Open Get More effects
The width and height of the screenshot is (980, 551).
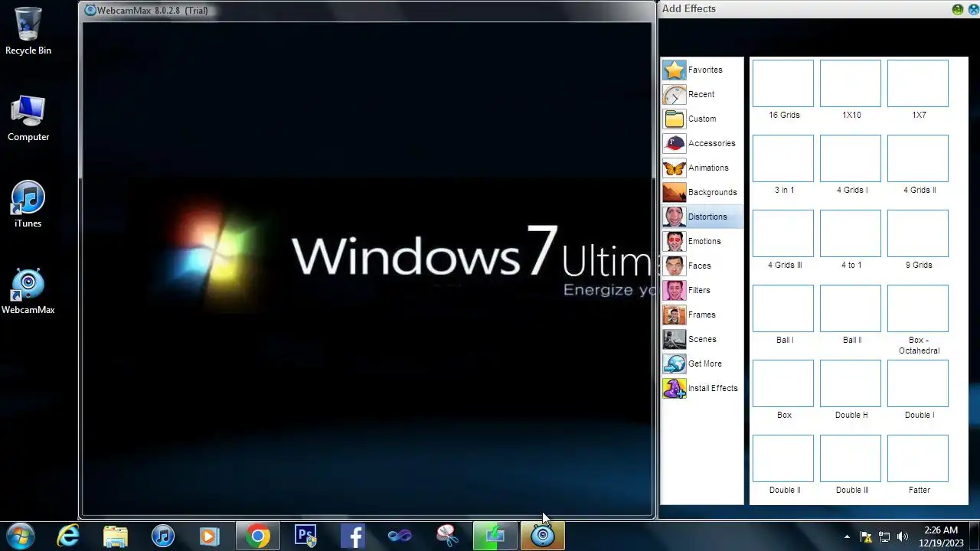[702, 364]
